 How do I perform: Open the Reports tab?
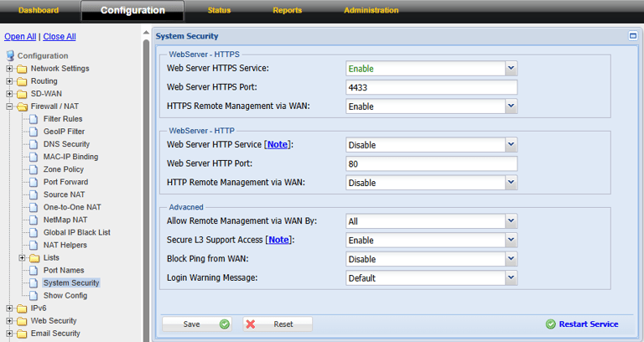(x=287, y=10)
